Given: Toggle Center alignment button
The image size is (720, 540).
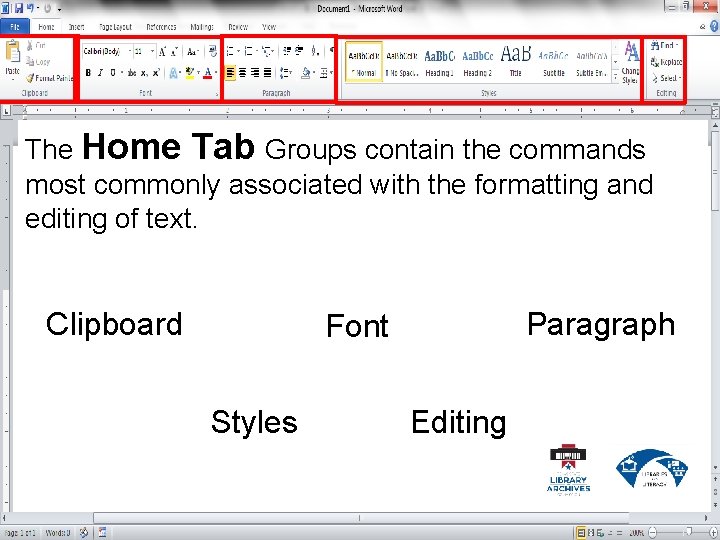Looking at the screenshot, I should click(x=242, y=73).
